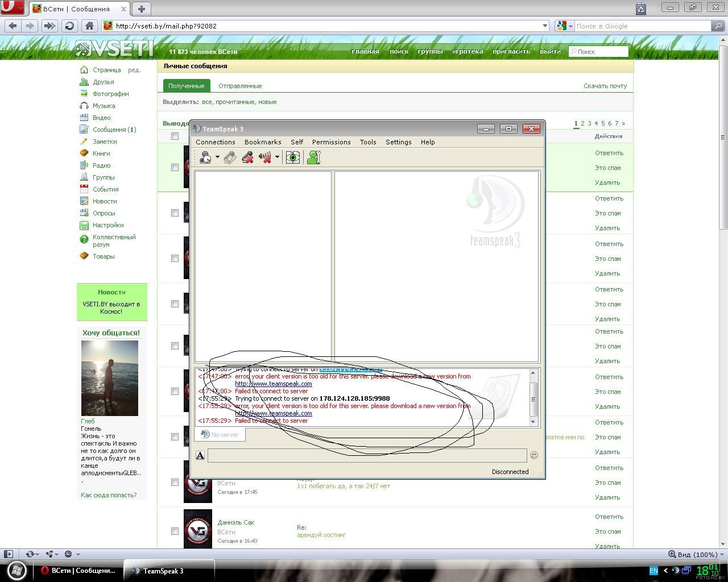Tick the select-all messages checkbox in header
The width and height of the screenshot is (728, 582).
pyautogui.click(x=175, y=136)
